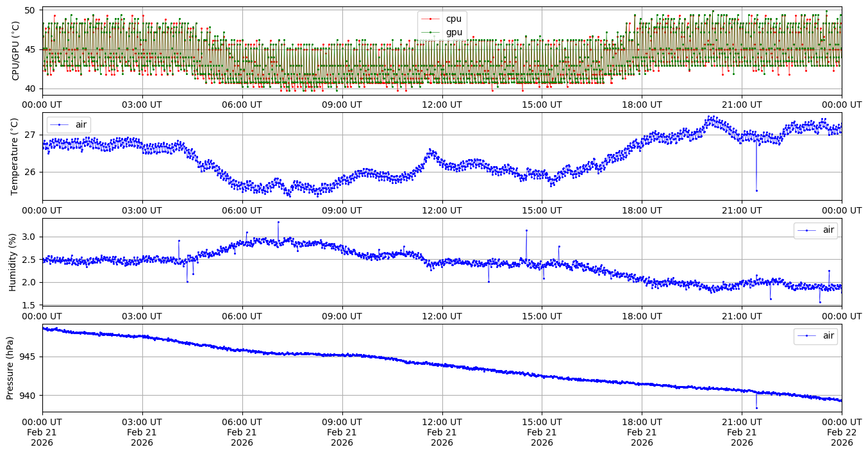Screen dimensions: 868x454
Task: Click the pressure outlier point below 940 hPa
Action: click(x=756, y=408)
